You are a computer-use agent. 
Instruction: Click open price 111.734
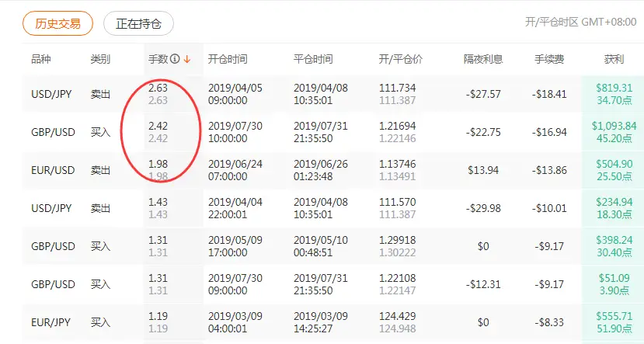tap(397, 88)
